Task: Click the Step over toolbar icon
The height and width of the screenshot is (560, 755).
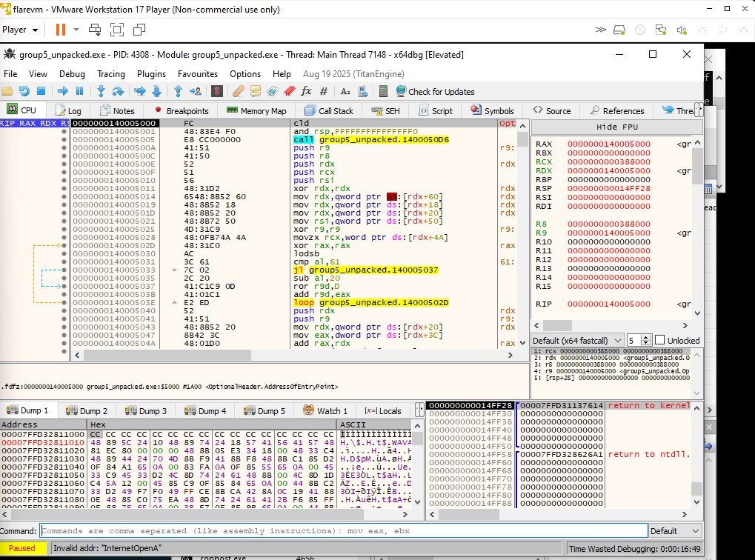Action: tap(119, 91)
